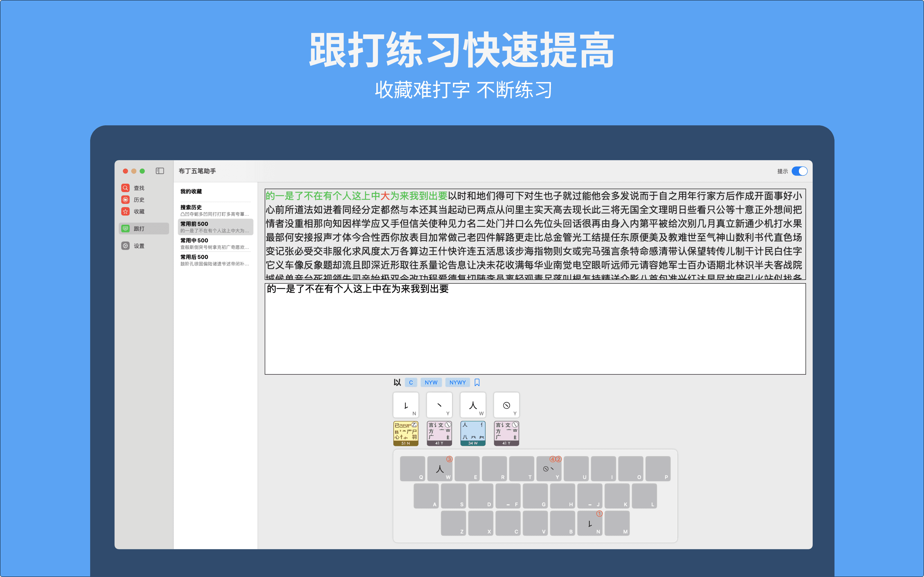Toggle the 提示 hint switch

[799, 171]
